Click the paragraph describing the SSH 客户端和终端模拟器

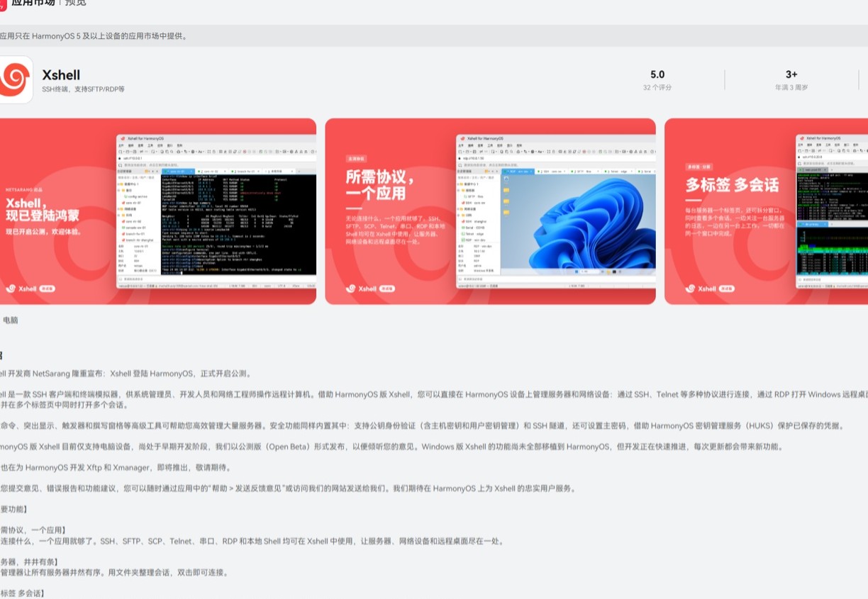tap(434, 399)
